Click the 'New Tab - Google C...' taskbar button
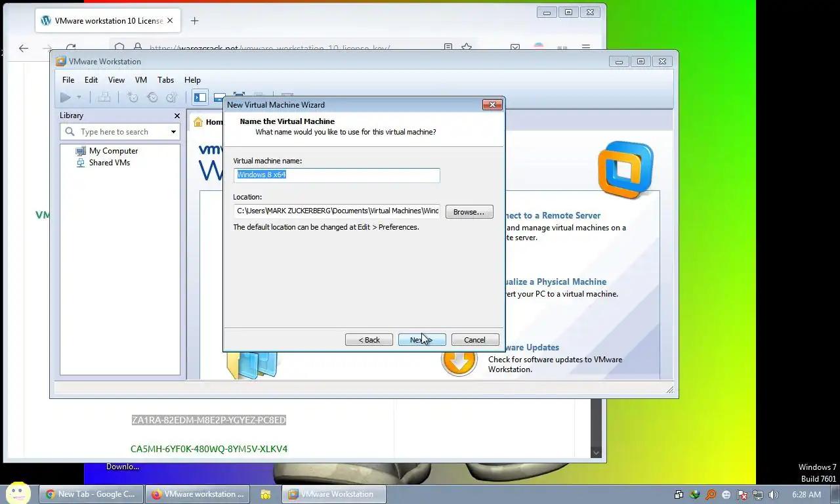840x504 pixels. pyautogui.click(x=91, y=494)
